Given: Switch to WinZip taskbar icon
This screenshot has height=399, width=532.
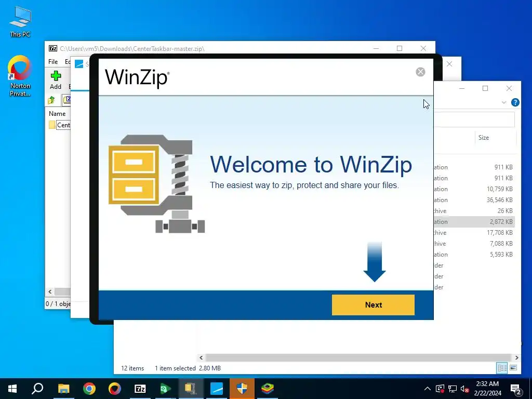Looking at the screenshot, I should tap(191, 389).
